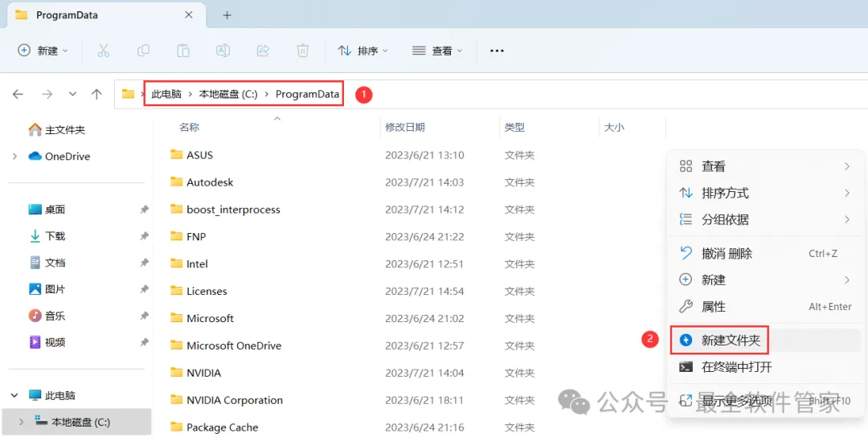Open 图片 in quick access
The width and height of the screenshot is (868, 437).
[x=47, y=289]
